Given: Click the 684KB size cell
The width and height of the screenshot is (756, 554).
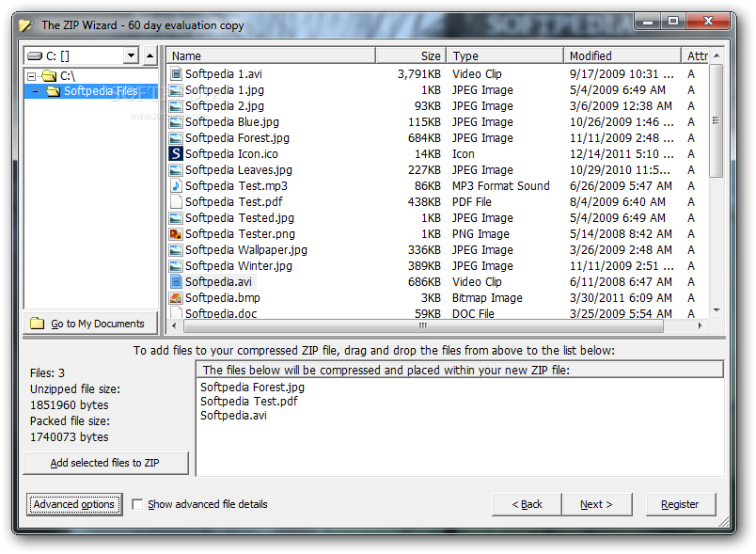Looking at the screenshot, I should [x=424, y=138].
